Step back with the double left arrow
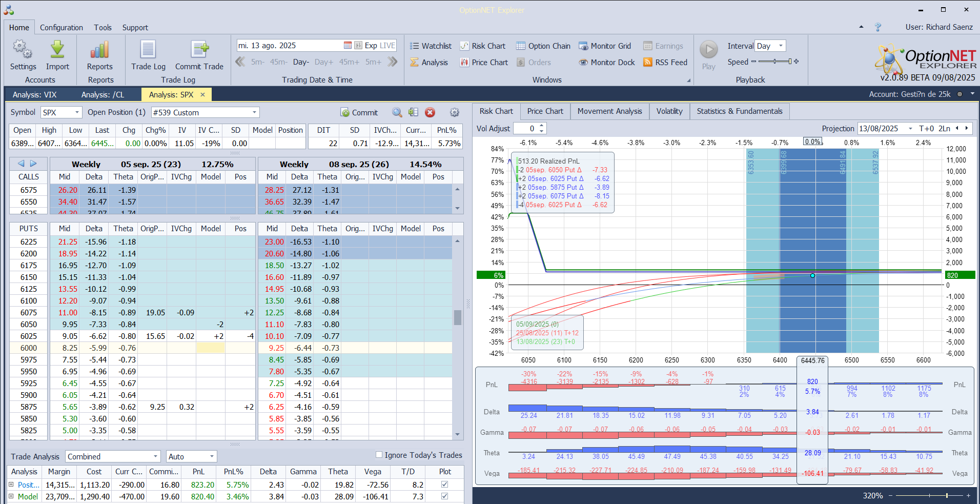980x504 pixels. pyautogui.click(x=240, y=62)
